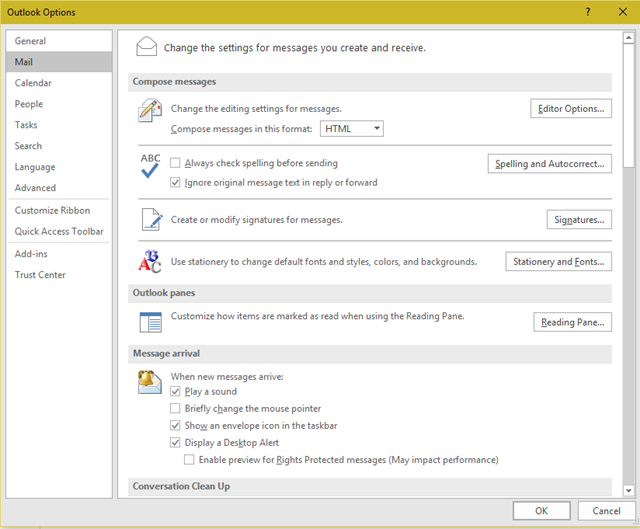This screenshot has height=529, width=640.
Task: Click the Compose messages section header
Action: (x=370, y=82)
